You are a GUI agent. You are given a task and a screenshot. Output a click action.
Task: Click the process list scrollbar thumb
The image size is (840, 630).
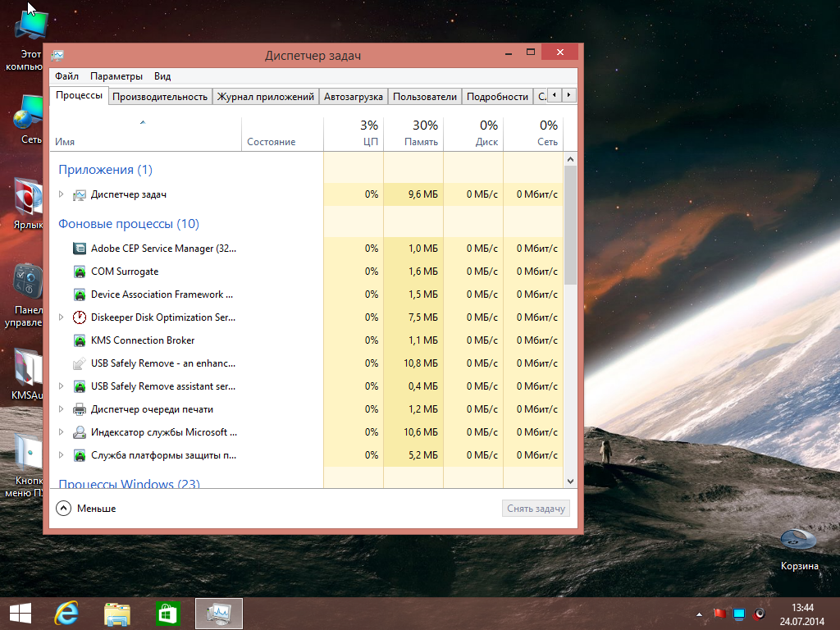click(571, 225)
